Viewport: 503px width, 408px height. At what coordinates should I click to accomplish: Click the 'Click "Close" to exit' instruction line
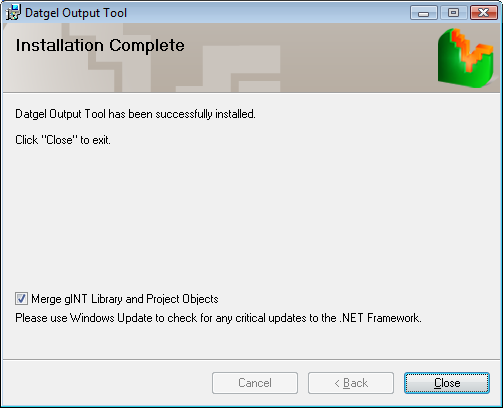63,140
